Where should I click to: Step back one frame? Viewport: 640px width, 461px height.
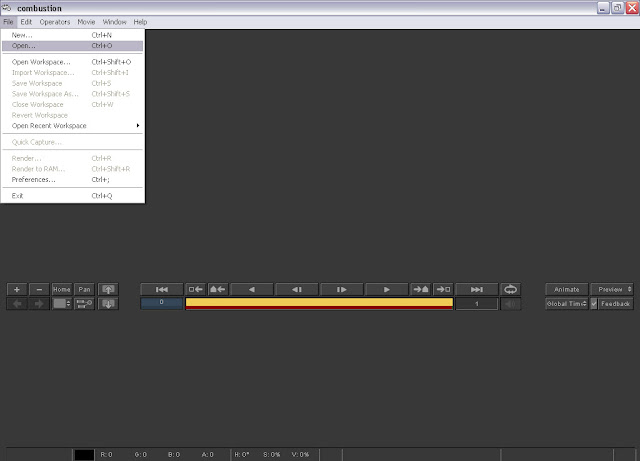[x=297, y=290]
